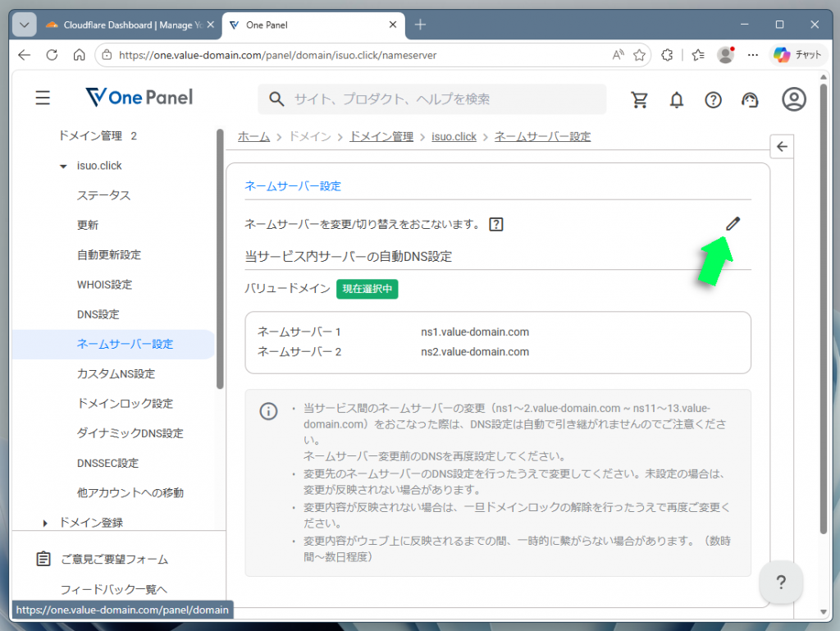Click the One Panel logo
The height and width of the screenshot is (631, 840).
click(139, 98)
